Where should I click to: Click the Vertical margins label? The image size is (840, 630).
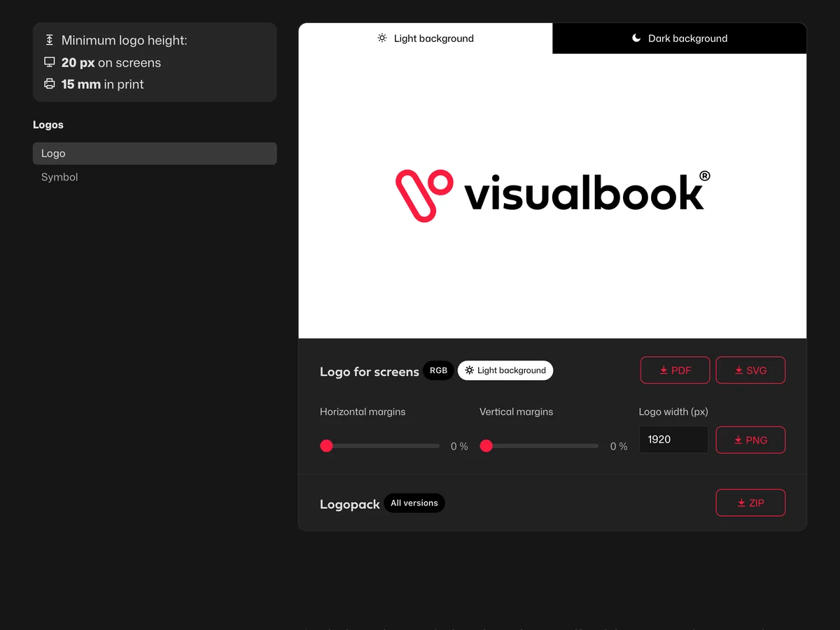click(x=517, y=412)
